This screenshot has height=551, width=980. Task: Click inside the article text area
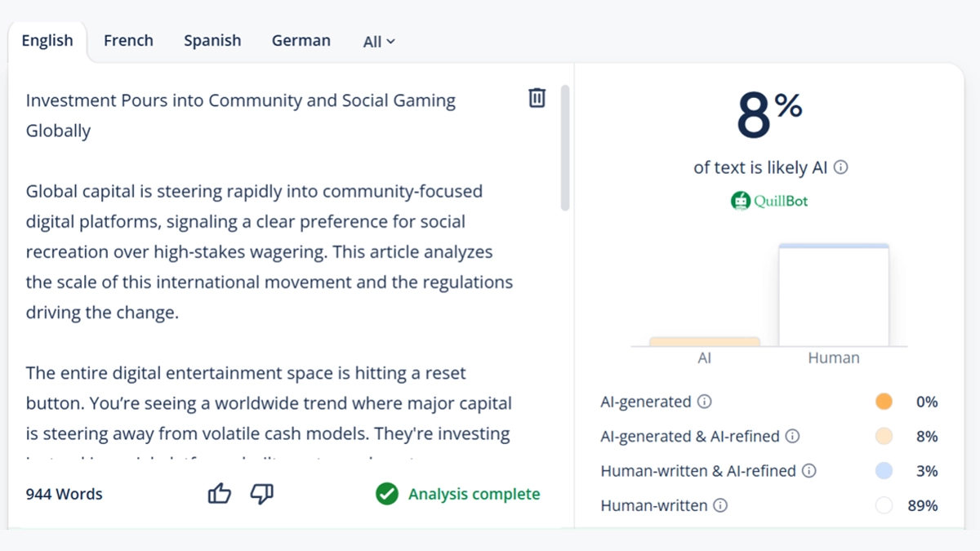pyautogui.click(x=269, y=253)
